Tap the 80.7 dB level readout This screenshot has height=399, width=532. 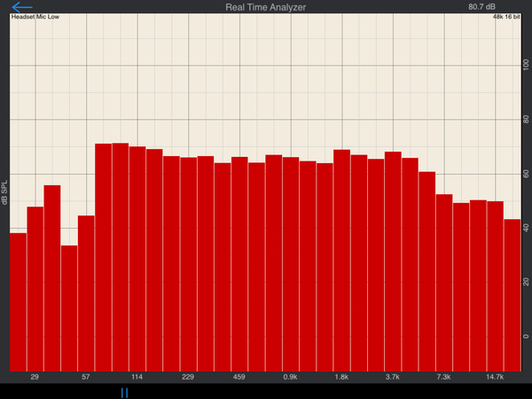[x=481, y=7]
